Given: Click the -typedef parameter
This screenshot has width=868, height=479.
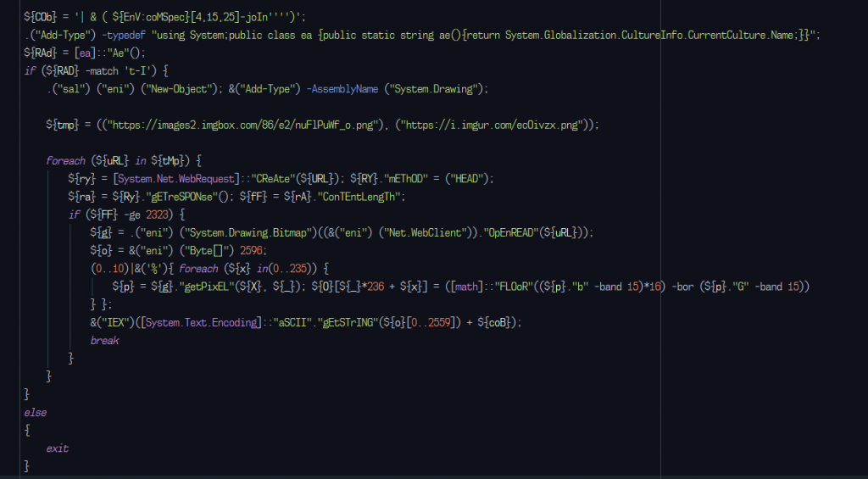Looking at the screenshot, I should [124, 36].
